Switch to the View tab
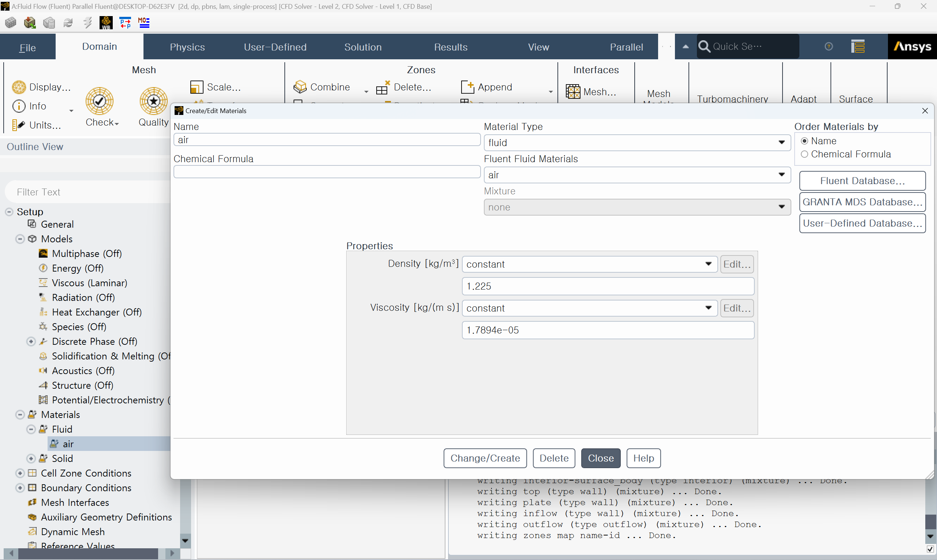937x560 pixels. pos(538,47)
